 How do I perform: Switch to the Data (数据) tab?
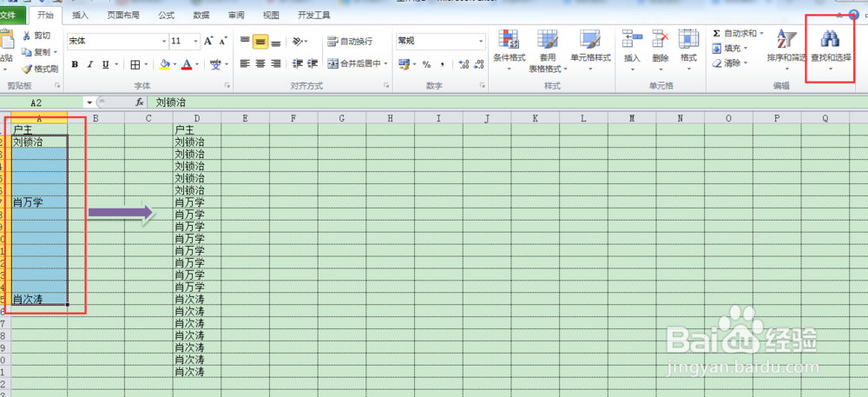point(201,16)
